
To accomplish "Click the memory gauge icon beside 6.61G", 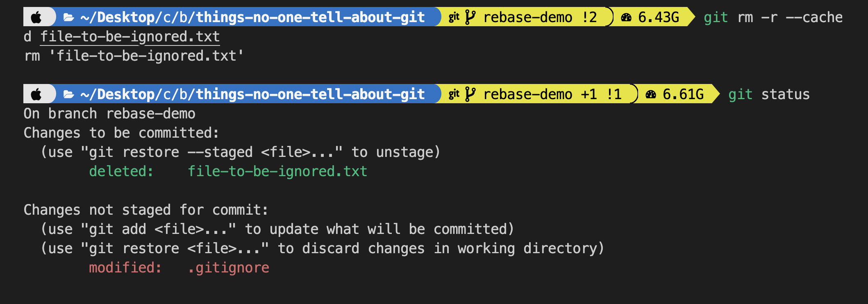I will pyautogui.click(x=651, y=94).
